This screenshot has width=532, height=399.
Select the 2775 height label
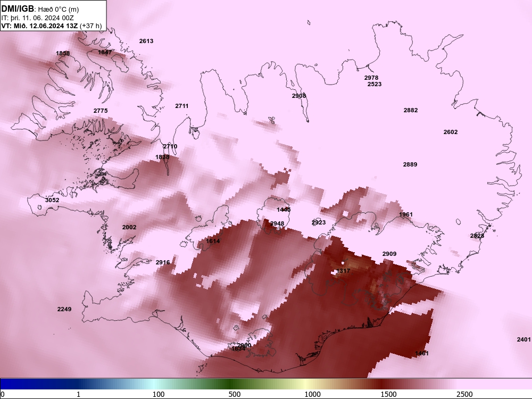pos(101,111)
